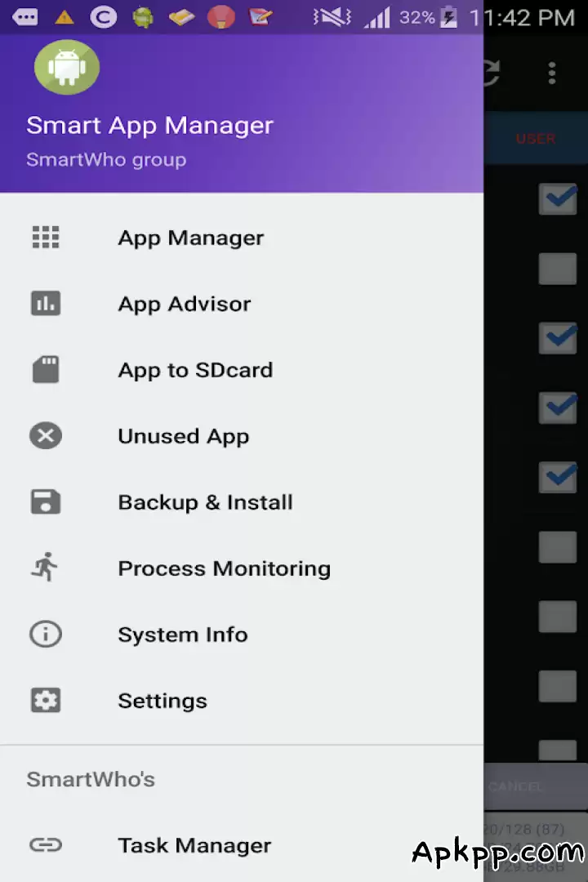Select App to SDcard entry

click(x=242, y=370)
